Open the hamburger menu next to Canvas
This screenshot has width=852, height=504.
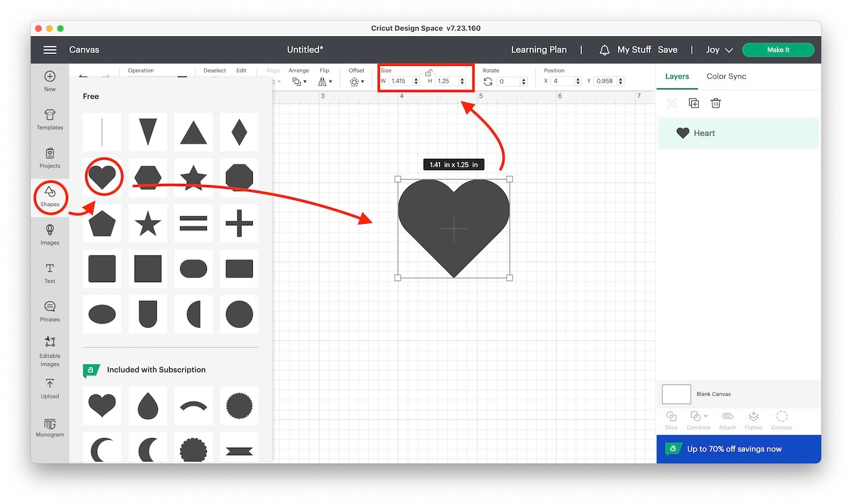point(50,50)
